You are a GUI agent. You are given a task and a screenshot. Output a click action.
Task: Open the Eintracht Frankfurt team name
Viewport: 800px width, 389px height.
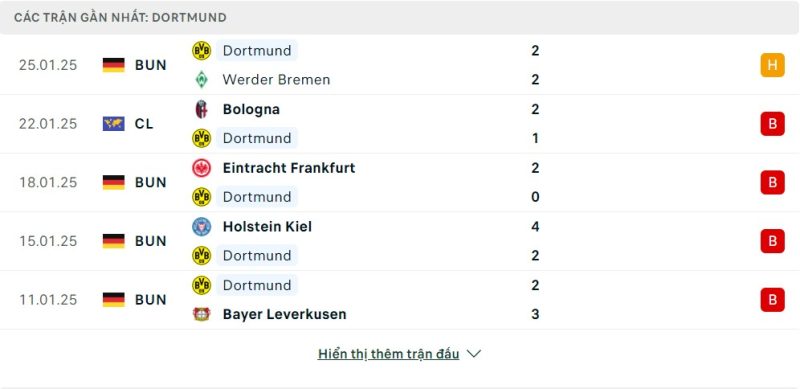coord(289,168)
